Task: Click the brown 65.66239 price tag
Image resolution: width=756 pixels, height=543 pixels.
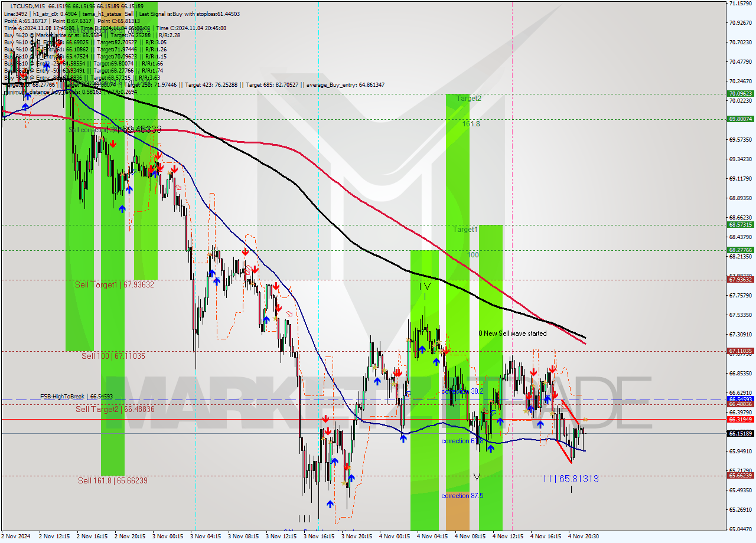Action: (741, 475)
